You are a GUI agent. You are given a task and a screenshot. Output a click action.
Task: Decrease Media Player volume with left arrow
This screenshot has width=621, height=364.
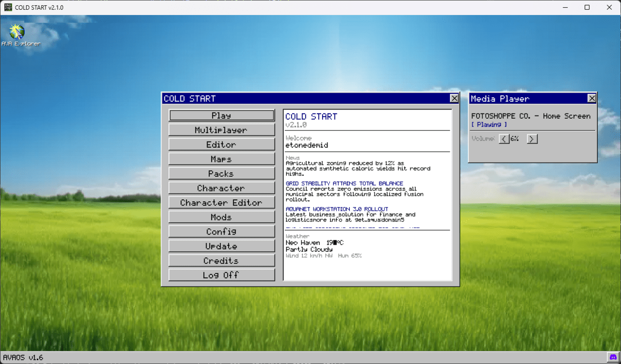coord(504,139)
